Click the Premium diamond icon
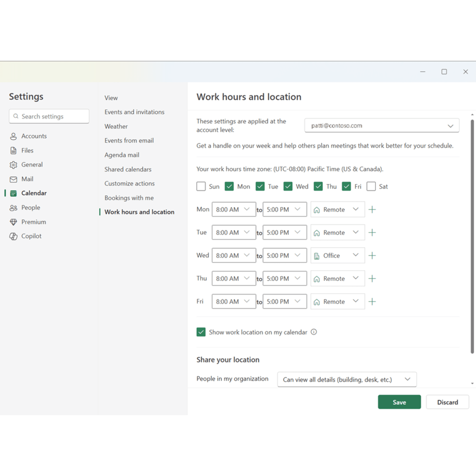 (13, 222)
